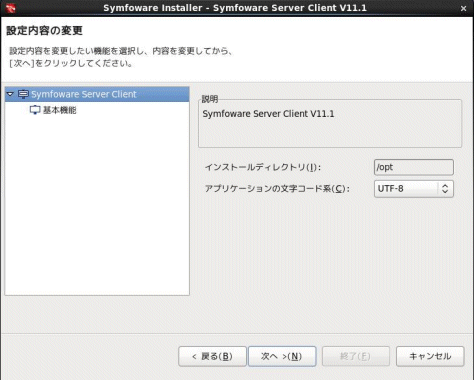474x380 pixels.
Task: Abort setup with the キャンセル button
Action: click(x=430, y=356)
